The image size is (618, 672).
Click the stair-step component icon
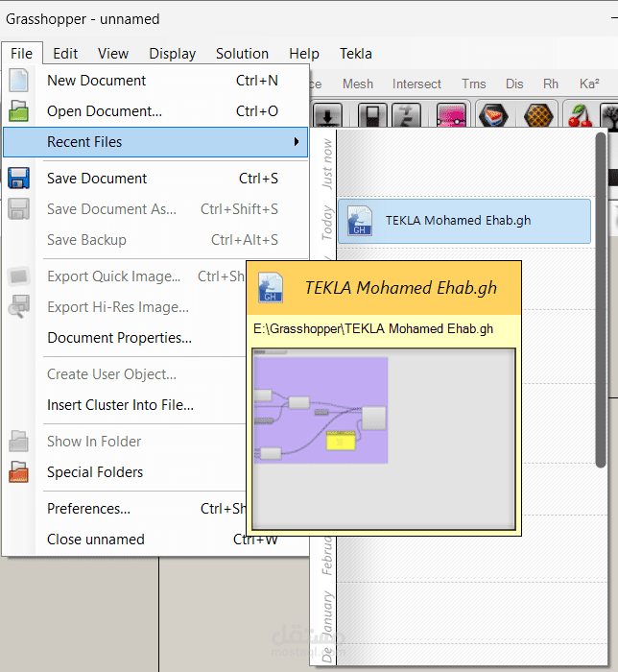coord(406,115)
